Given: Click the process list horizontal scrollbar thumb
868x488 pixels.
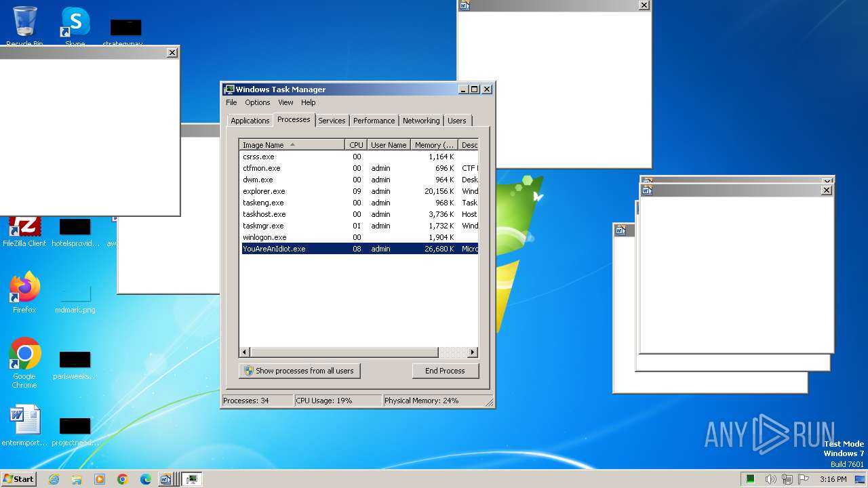Looking at the screenshot, I should click(x=344, y=352).
